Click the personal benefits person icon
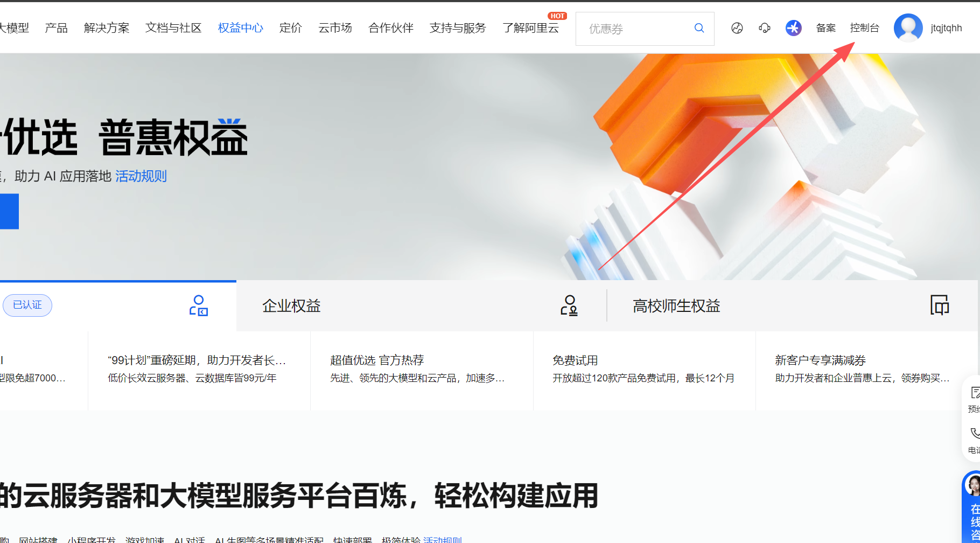 click(199, 305)
